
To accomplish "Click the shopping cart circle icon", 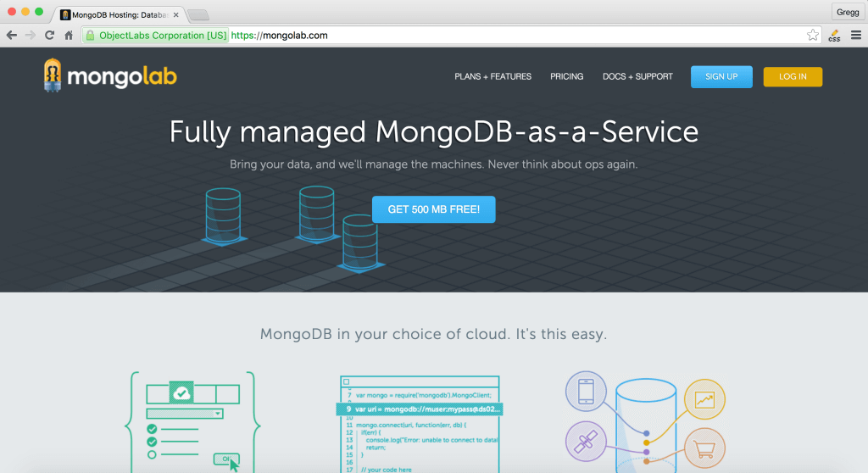I will tap(704, 448).
